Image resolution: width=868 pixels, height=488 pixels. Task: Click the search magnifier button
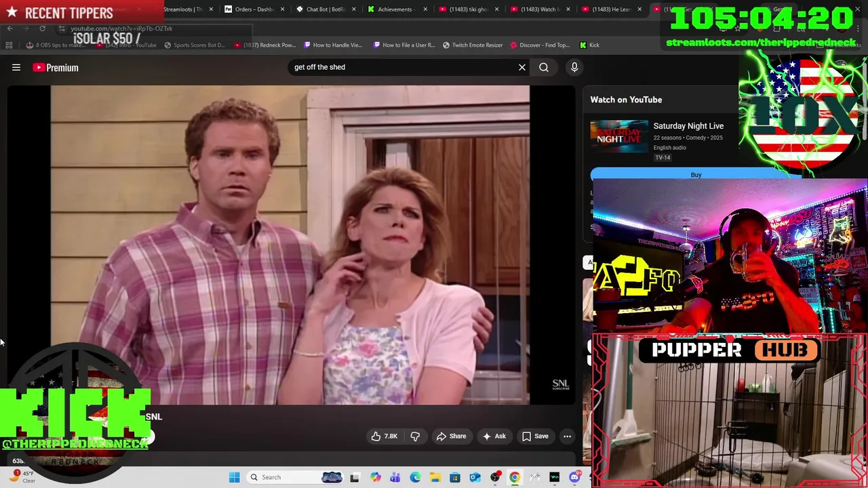point(544,67)
